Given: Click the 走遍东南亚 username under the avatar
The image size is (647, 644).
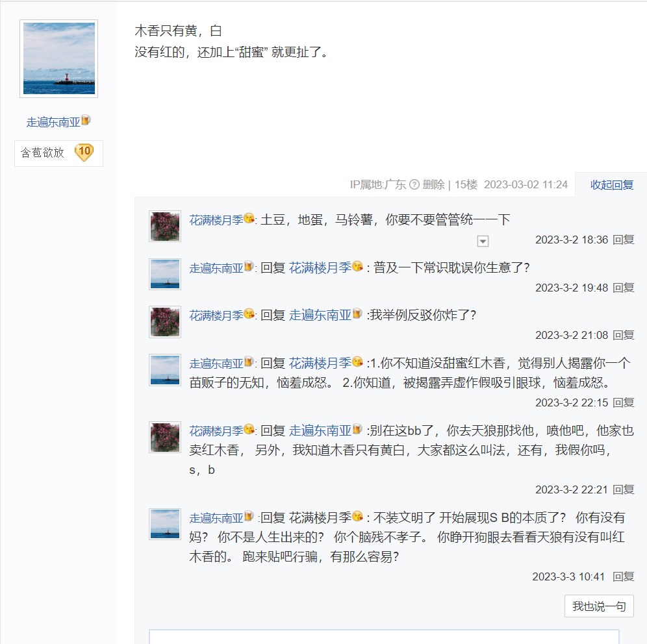Looking at the screenshot, I should tap(53, 122).
